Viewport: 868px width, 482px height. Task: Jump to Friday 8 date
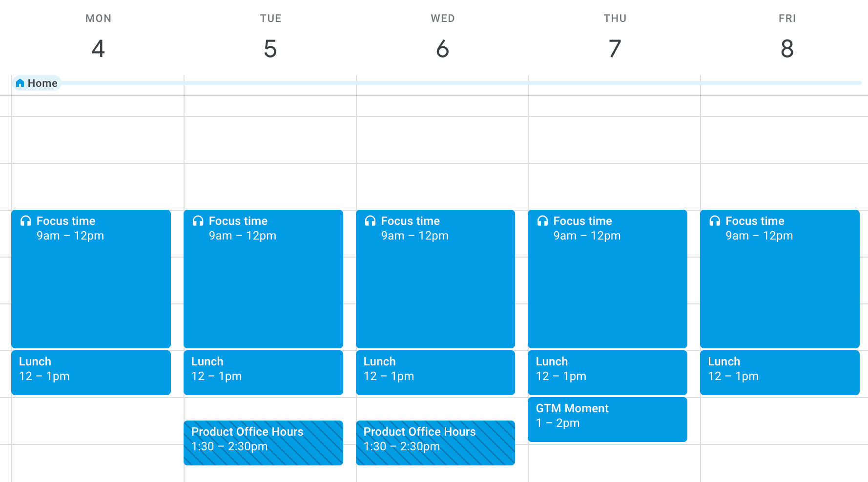tap(787, 49)
